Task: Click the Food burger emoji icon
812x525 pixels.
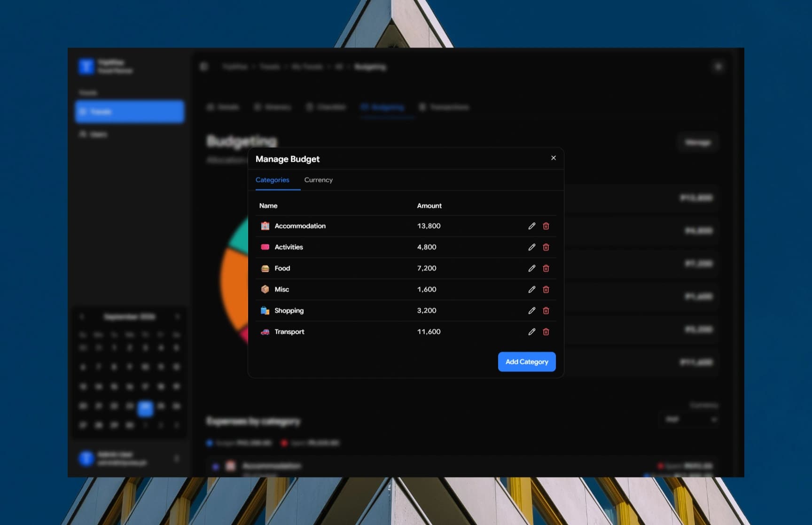Action: point(265,268)
